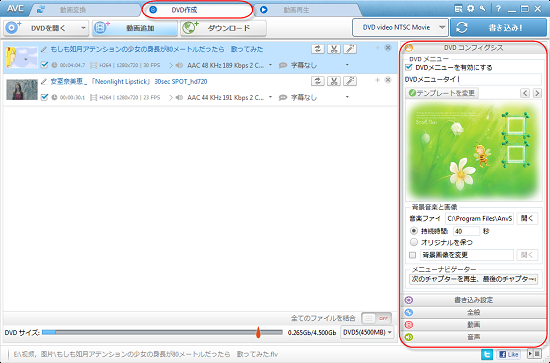The width and height of the screenshot is (550, 363).
Task: Remove the first video with its X icon
Action: pyautogui.click(x=388, y=48)
